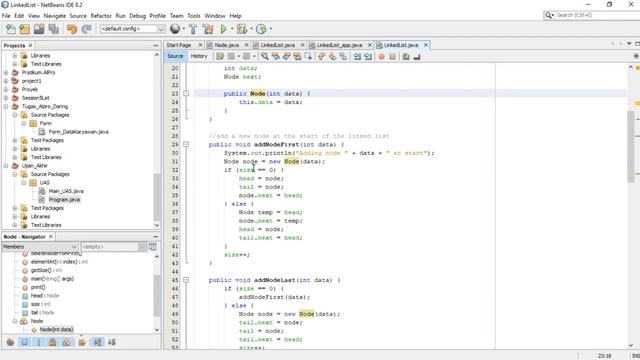
Task: Build the project with hammer icon
Action: point(193,29)
